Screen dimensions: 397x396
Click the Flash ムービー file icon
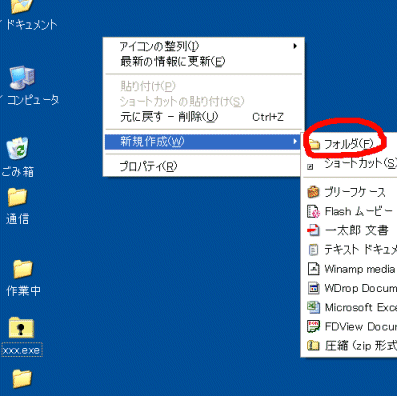[313, 211]
